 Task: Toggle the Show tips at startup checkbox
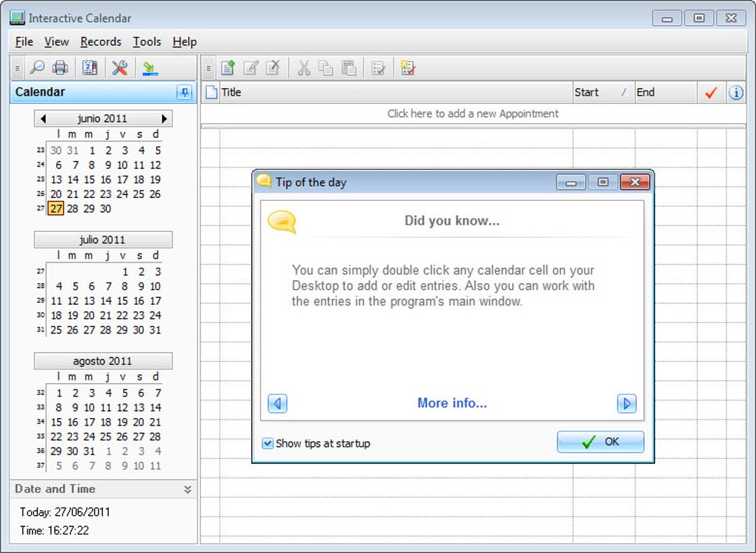click(267, 443)
